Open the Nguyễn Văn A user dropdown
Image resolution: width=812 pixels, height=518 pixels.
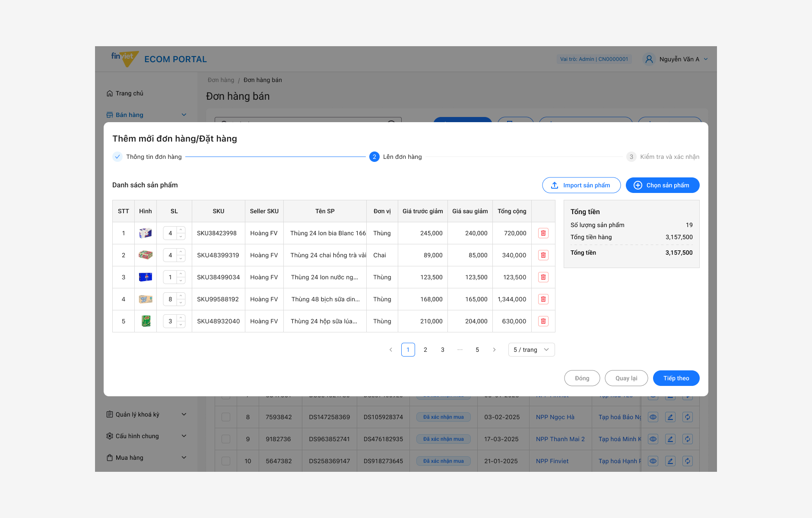coord(676,59)
